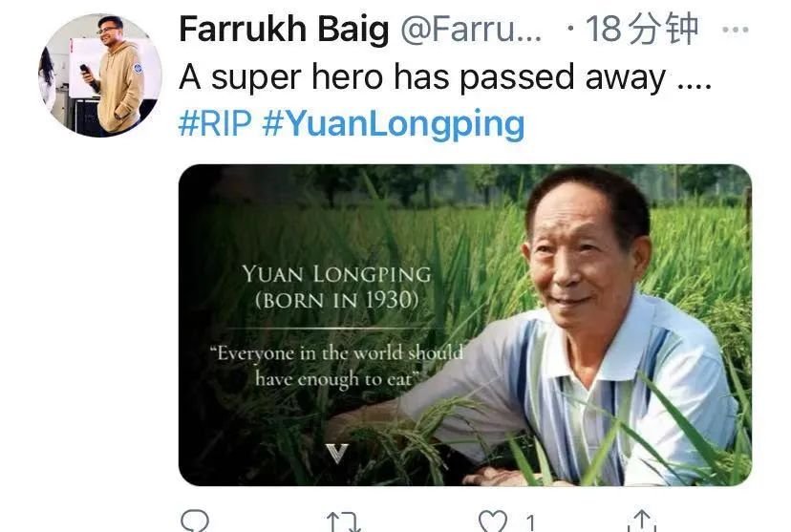View the like count number 1
This screenshot has width=791, height=532.
pos(530,522)
